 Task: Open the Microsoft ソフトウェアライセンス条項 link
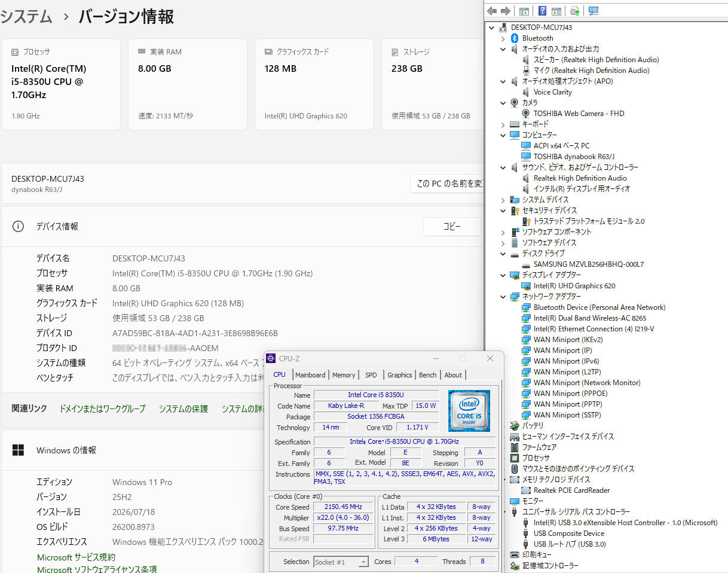pyautogui.click(x=97, y=569)
